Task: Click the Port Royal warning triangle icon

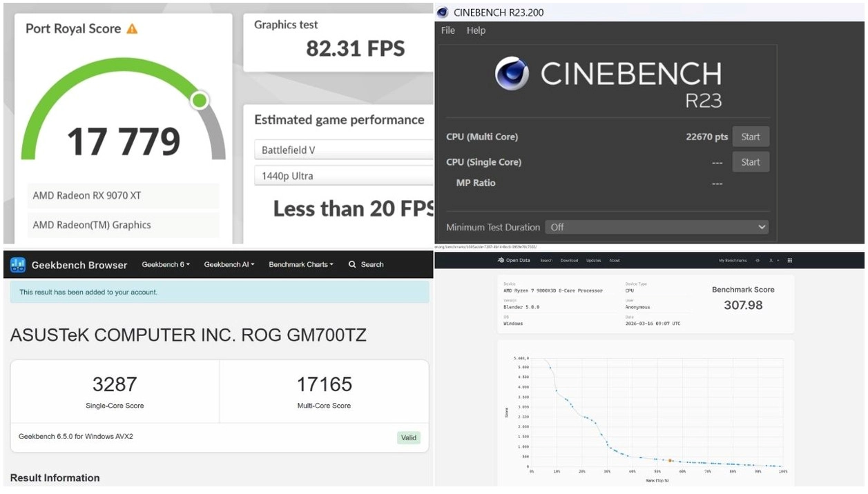Action: [x=132, y=29]
